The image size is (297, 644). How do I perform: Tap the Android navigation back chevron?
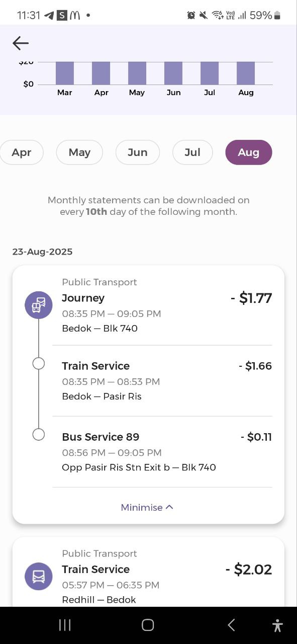tap(231, 625)
